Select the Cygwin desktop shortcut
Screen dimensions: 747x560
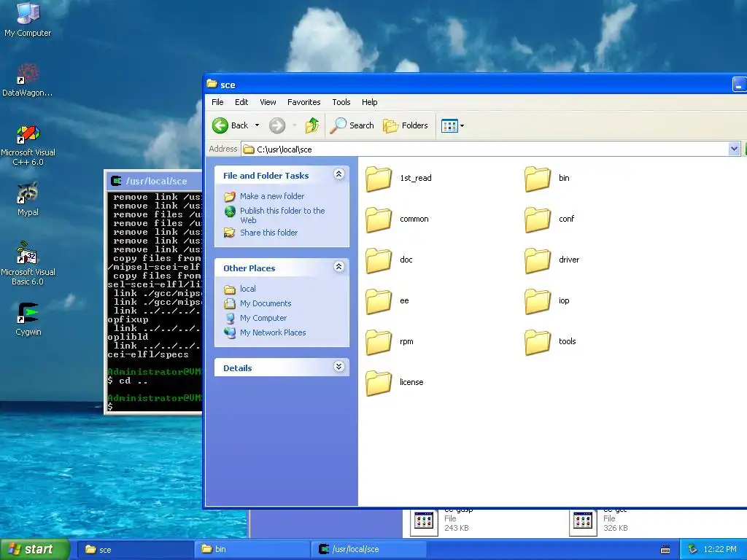(28, 319)
